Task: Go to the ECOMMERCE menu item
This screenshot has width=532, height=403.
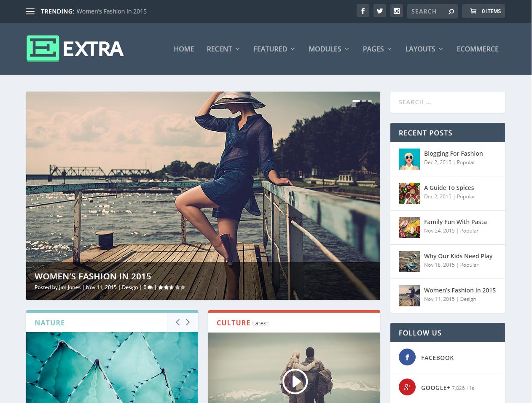Action: (x=478, y=49)
